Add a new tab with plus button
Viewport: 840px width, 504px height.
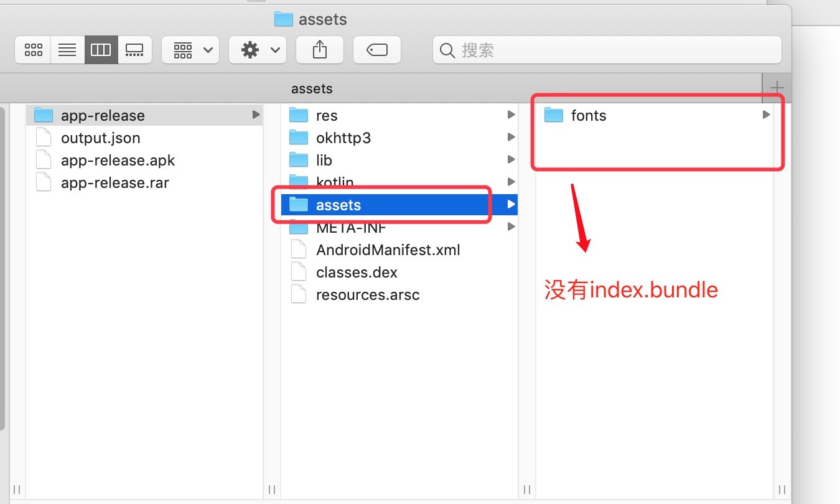click(x=777, y=88)
